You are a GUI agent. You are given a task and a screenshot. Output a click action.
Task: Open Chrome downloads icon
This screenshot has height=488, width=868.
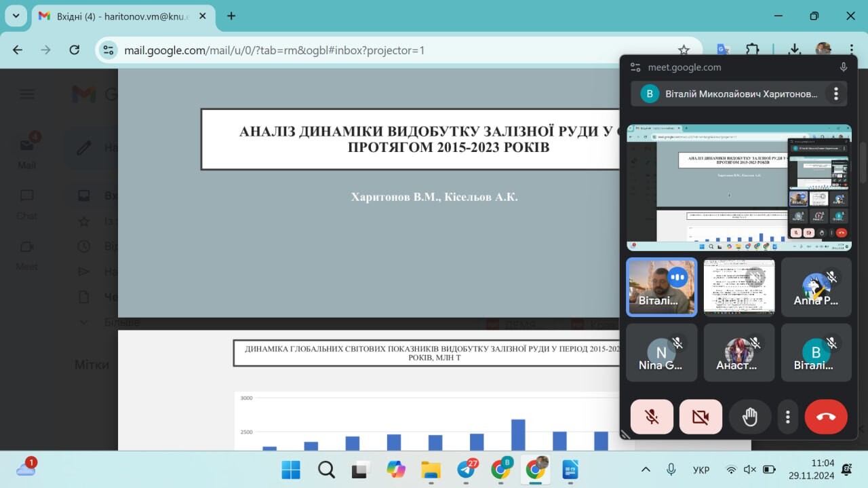coord(795,50)
